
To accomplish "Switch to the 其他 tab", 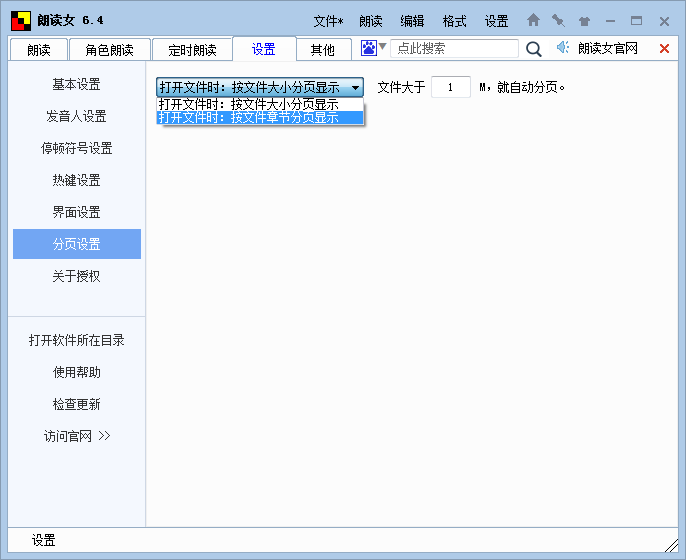I will tap(322, 50).
